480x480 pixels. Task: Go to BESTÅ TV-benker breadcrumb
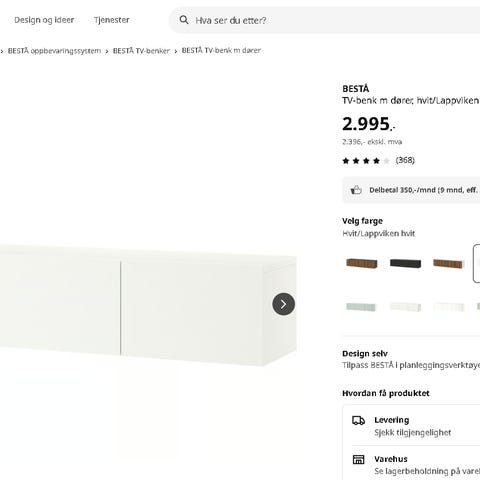141,51
